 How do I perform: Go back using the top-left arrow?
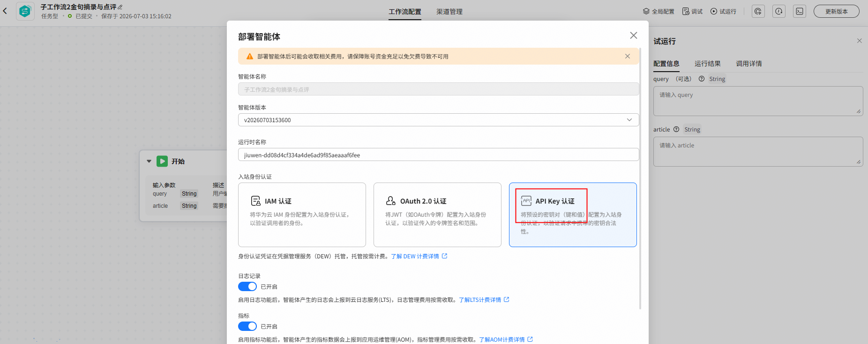5,11
